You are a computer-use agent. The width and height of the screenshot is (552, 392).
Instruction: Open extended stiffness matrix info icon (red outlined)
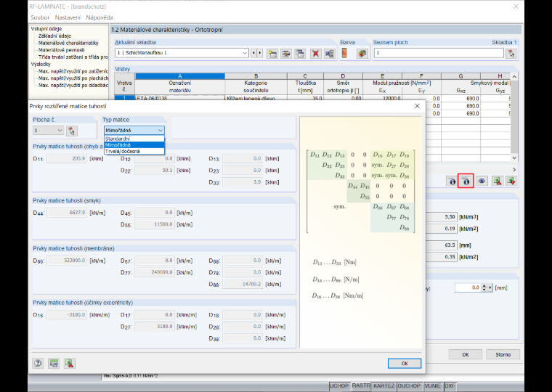point(466,181)
